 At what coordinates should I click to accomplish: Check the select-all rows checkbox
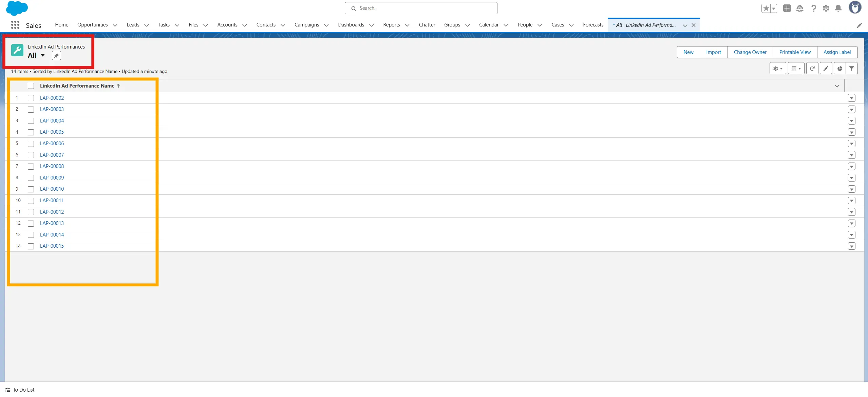tap(31, 86)
